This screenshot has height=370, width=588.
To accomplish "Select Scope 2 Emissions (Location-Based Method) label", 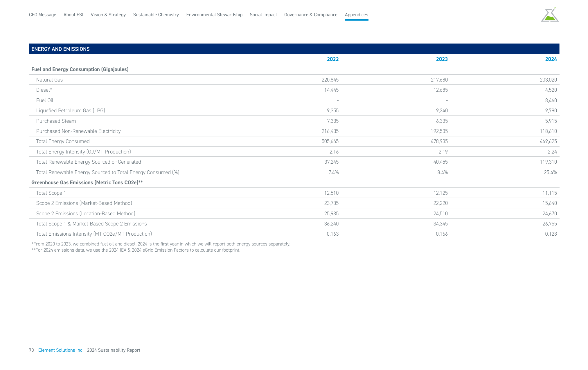I will 86,214.
